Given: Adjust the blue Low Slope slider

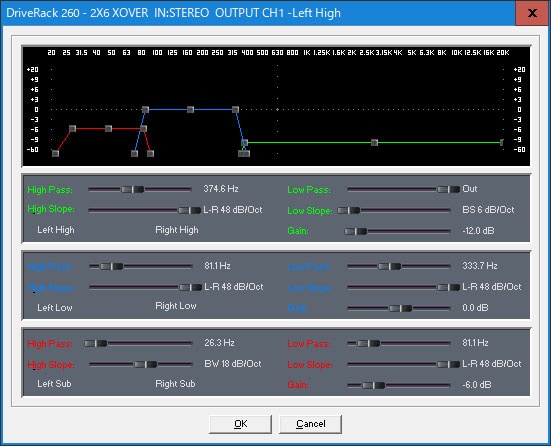Looking at the screenshot, I should [448, 287].
